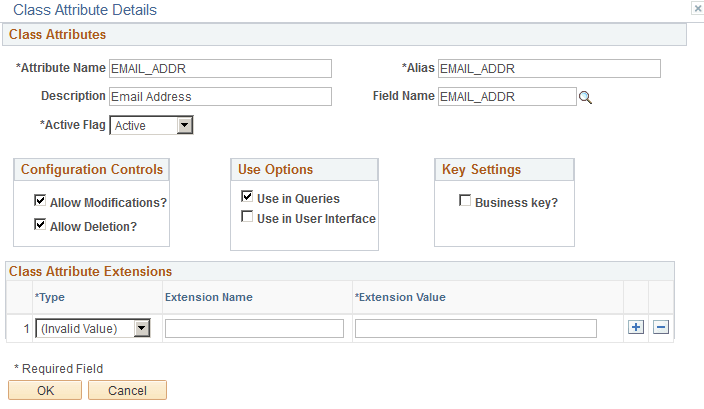This screenshot has height=409, width=704.
Task: Click the Field Name input box
Action: coord(507,97)
